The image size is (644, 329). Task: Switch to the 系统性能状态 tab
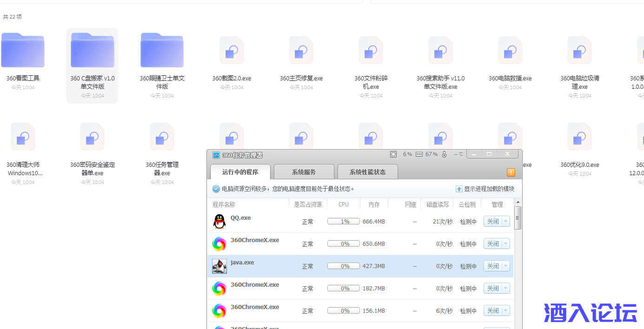367,172
